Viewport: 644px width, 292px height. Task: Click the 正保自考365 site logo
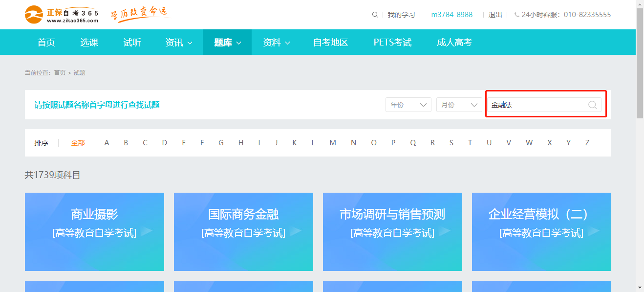pos(61,15)
